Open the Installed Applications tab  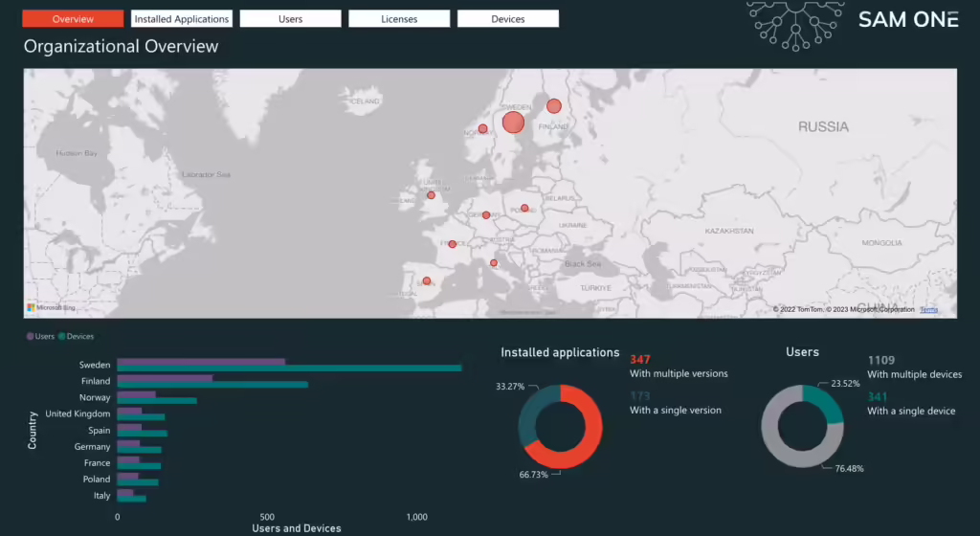pyautogui.click(x=182, y=19)
